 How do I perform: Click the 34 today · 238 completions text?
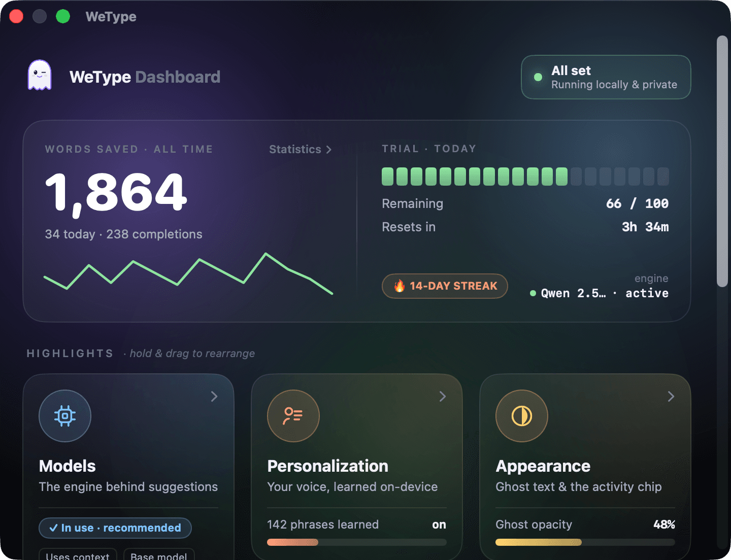tap(123, 234)
